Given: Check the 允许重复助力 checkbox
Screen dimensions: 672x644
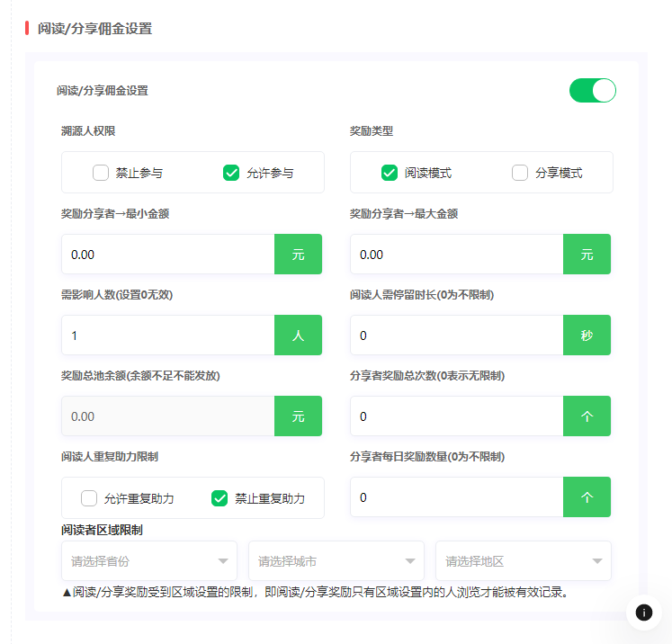Looking at the screenshot, I should 89,498.
